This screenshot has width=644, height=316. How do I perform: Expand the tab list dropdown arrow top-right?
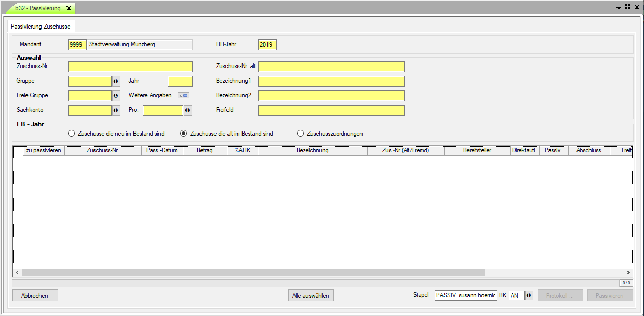pos(619,8)
